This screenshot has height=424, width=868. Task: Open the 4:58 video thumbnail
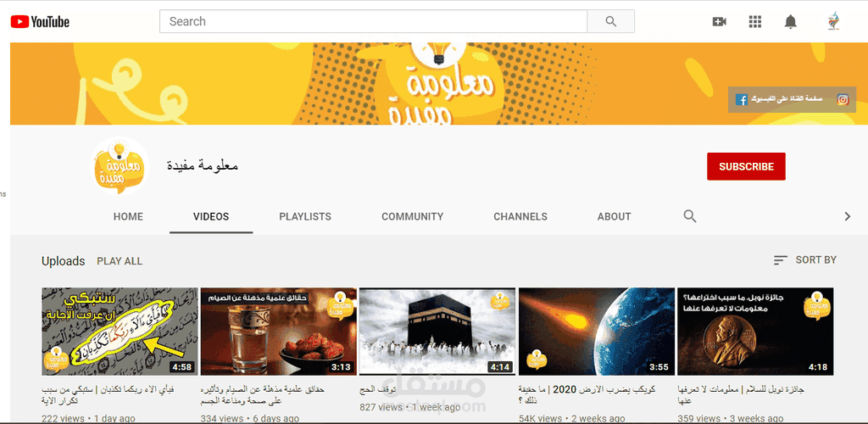point(120,331)
